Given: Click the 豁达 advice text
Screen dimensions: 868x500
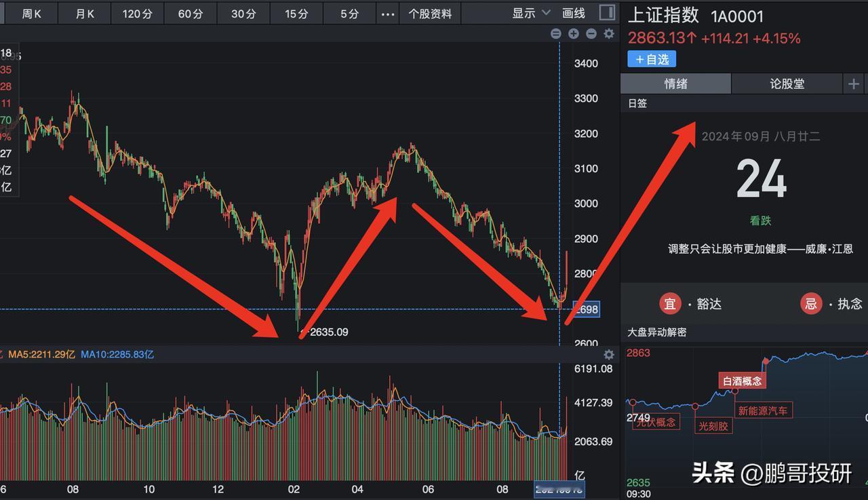Looking at the screenshot, I should click(x=709, y=304).
